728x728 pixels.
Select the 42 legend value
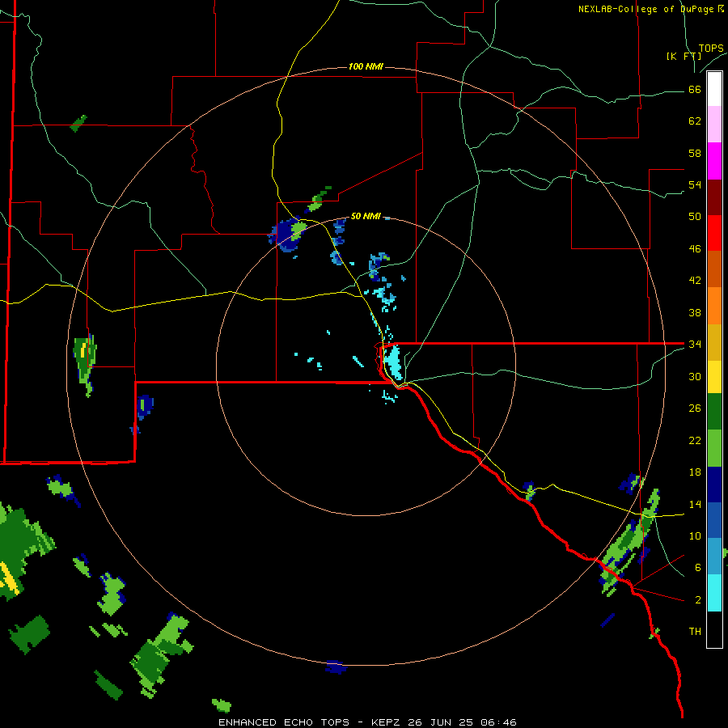(695, 280)
